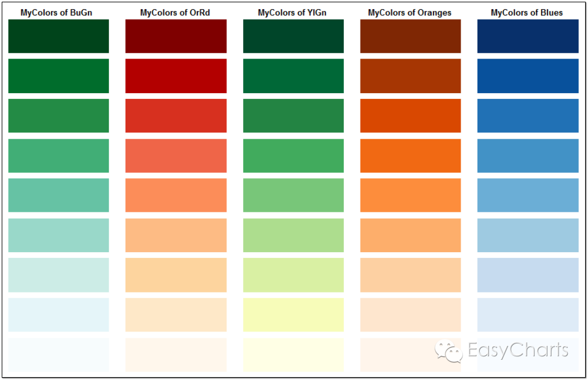Click the "MyColors of Oranges" heading

point(410,13)
